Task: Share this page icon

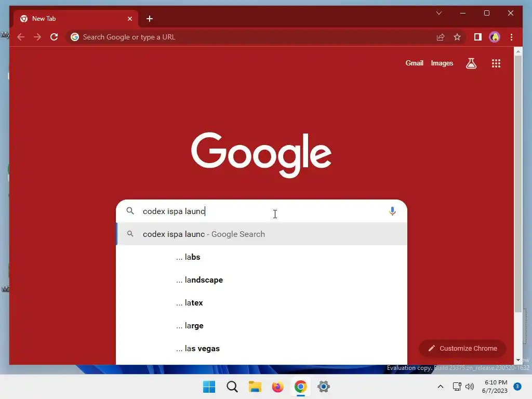Action: pyautogui.click(x=441, y=37)
